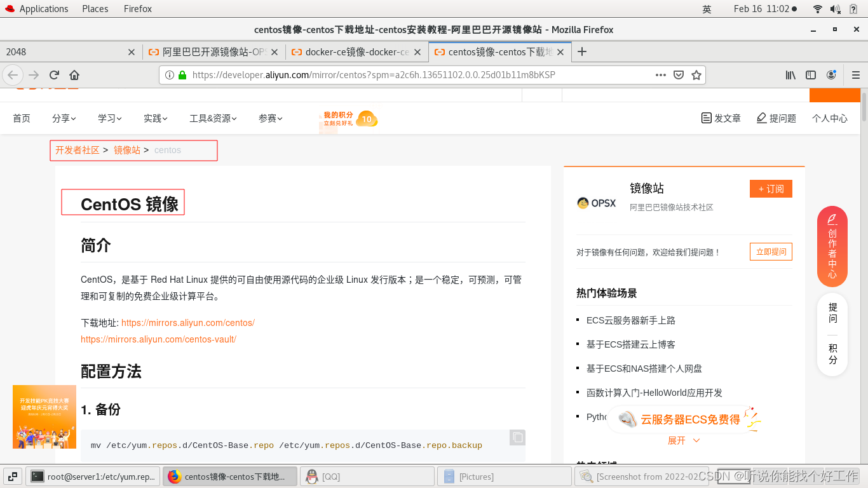Open page actions three-dot menu
The height and width of the screenshot is (488, 868).
(661, 75)
